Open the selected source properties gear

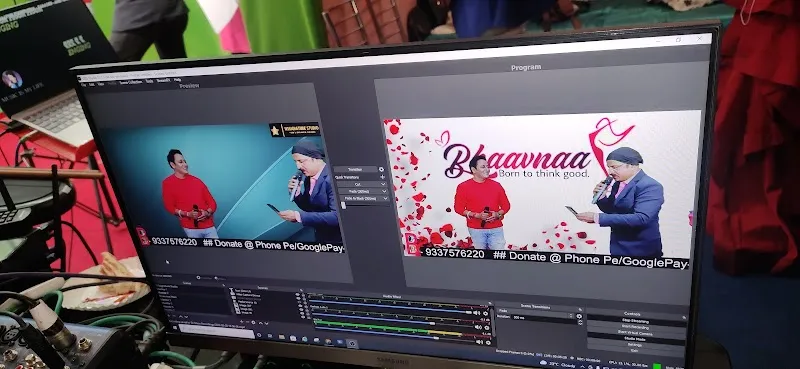coord(253,322)
